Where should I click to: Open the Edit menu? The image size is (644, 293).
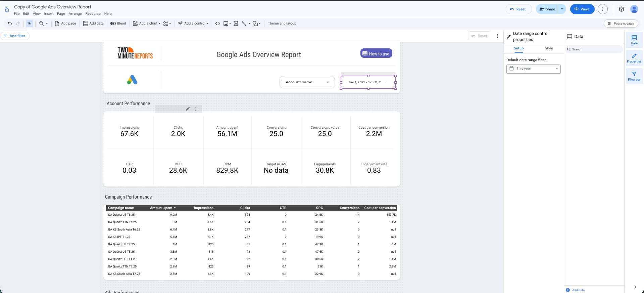pos(26,14)
